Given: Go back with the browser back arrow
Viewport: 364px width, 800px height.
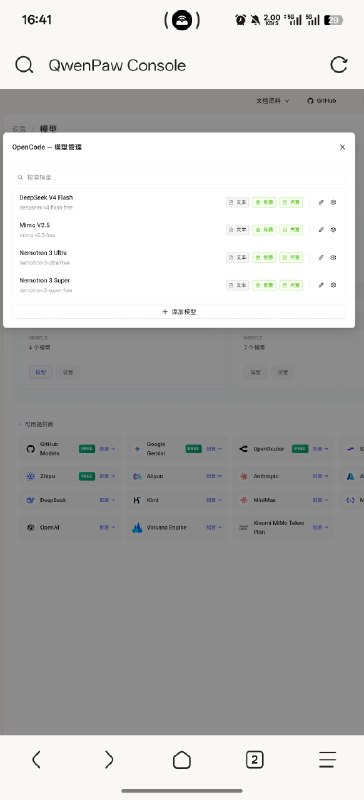Looking at the screenshot, I should [x=36, y=760].
